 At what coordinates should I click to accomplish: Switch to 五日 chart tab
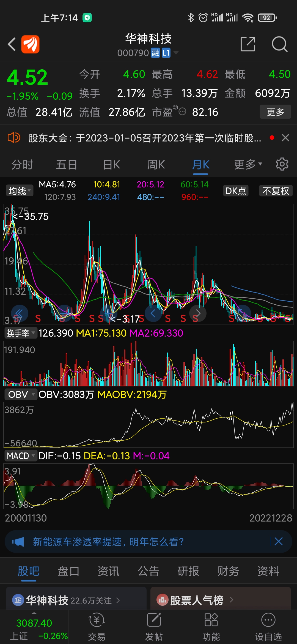[67, 165]
